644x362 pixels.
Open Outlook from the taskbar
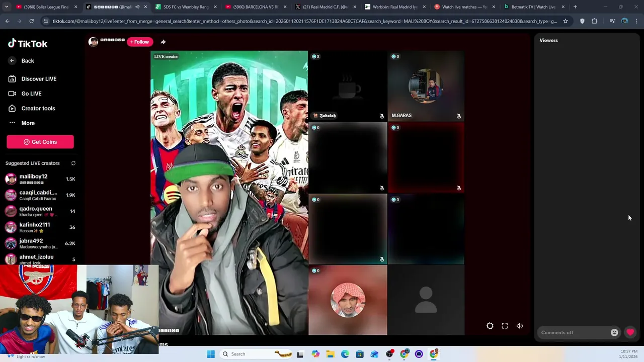pos(374,354)
